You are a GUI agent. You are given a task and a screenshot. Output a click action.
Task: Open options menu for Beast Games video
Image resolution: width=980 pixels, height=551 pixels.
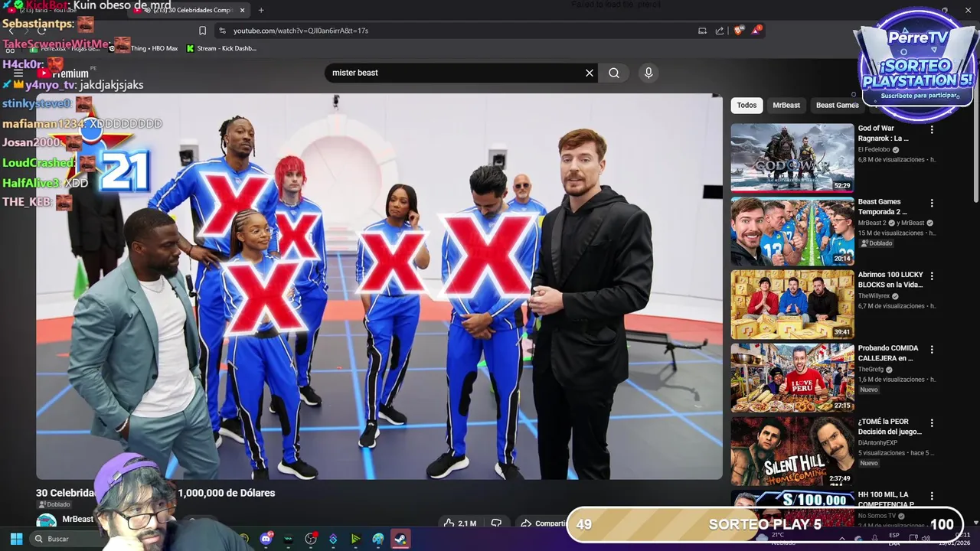point(932,204)
